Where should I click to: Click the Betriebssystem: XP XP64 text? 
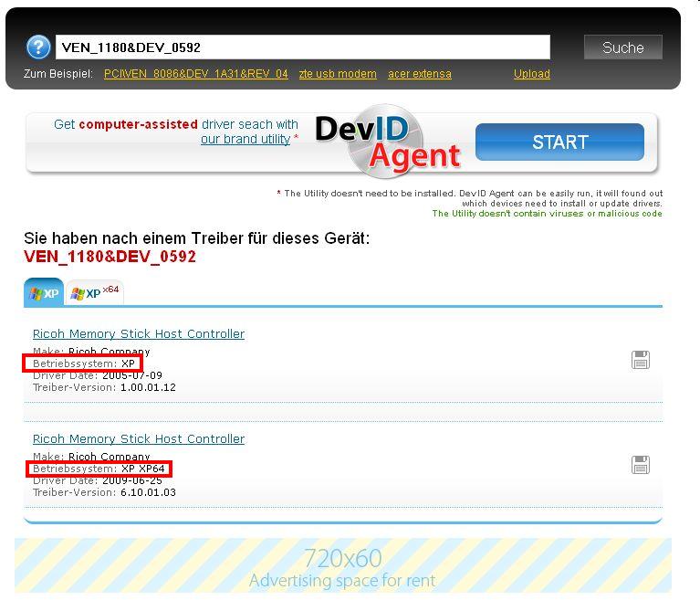pyautogui.click(x=99, y=469)
